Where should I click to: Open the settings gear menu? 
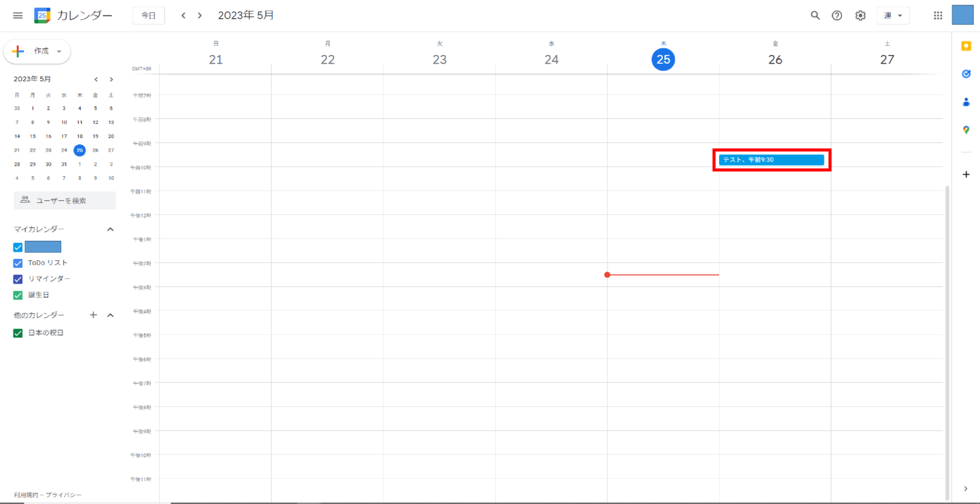pos(860,16)
